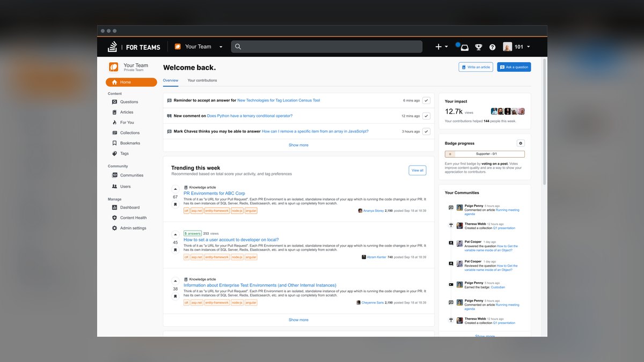Upvote the PR Environments for ABC Corp article
Viewport: 644px width, 362px height.
[175, 189]
